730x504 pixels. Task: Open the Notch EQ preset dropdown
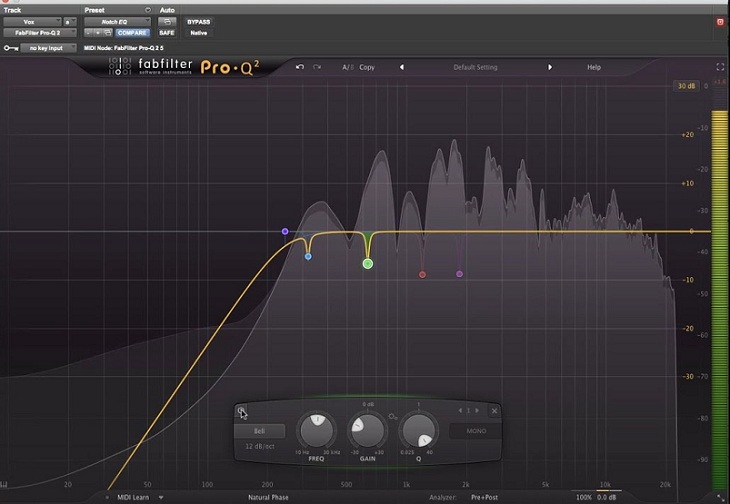[117, 22]
